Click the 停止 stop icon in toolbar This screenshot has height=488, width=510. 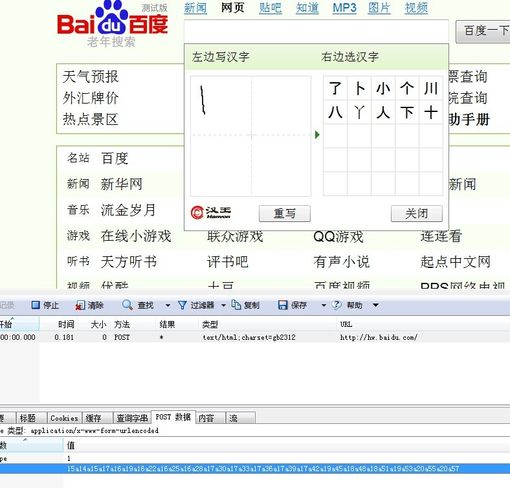pyautogui.click(x=35, y=305)
